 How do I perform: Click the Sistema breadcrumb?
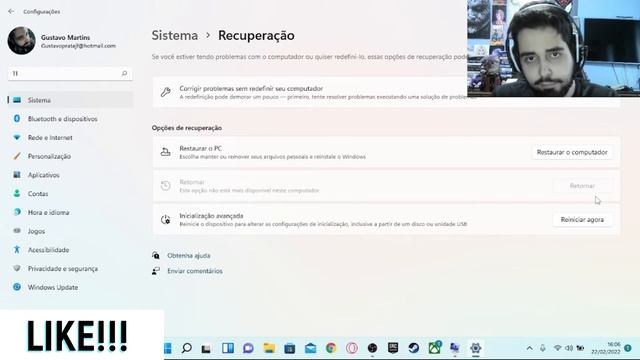[175, 36]
